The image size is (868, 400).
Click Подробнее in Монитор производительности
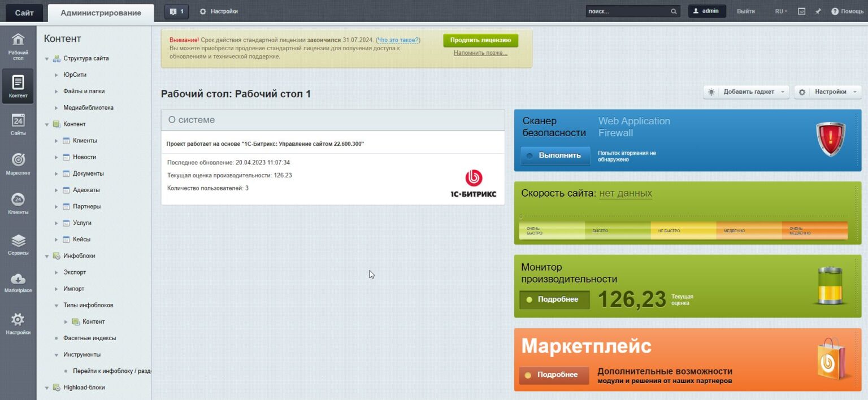554,299
